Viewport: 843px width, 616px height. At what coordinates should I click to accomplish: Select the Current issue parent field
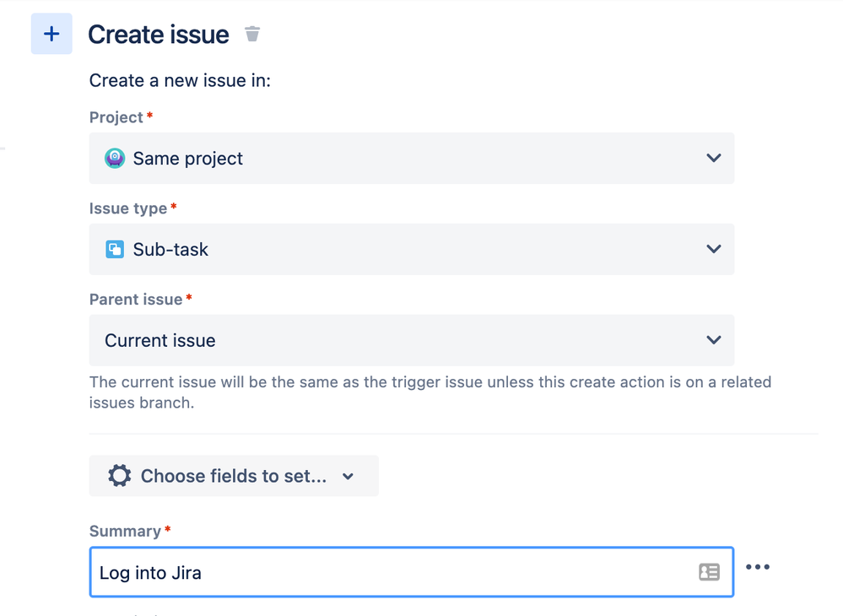(412, 340)
